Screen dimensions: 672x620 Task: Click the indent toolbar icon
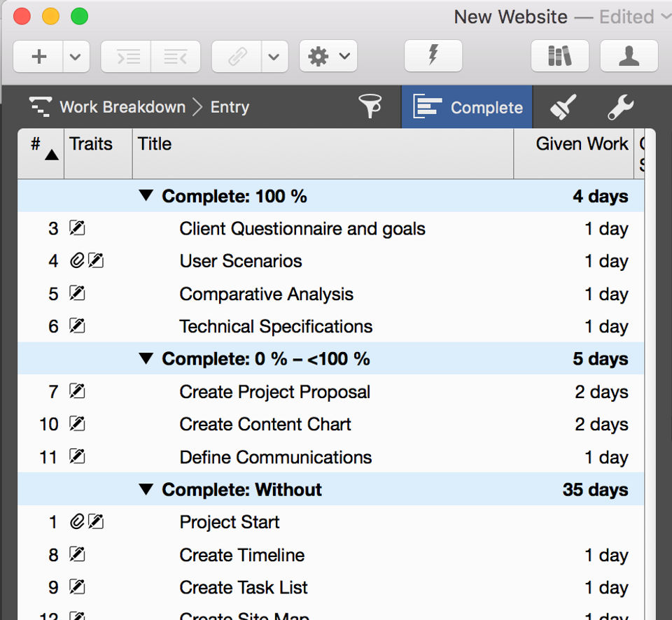click(127, 57)
